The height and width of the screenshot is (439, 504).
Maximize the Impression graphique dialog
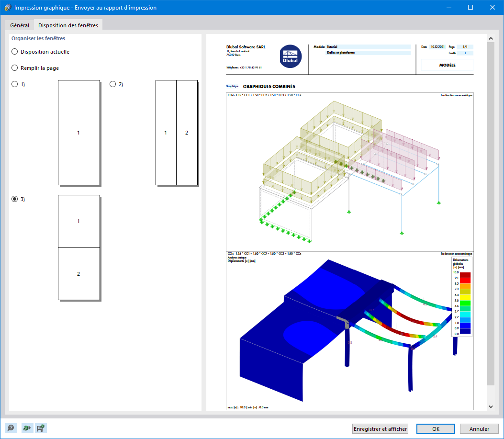(470, 7)
